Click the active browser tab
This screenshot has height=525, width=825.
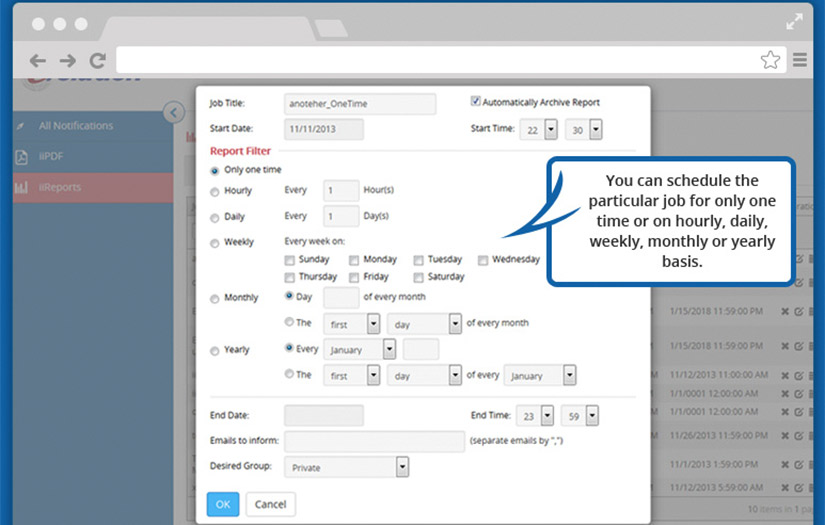(x=208, y=28)
